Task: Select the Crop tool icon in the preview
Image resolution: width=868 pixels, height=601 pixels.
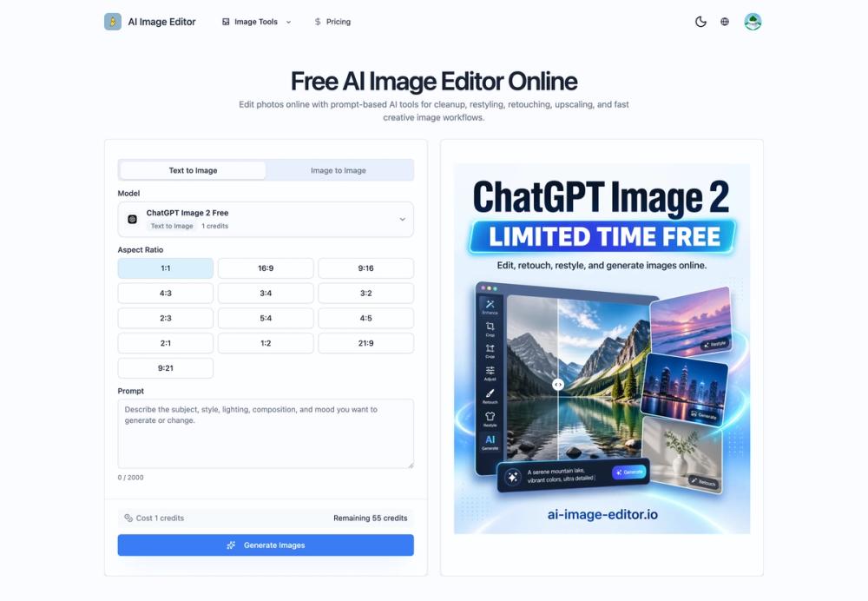Action: (489, 327)
